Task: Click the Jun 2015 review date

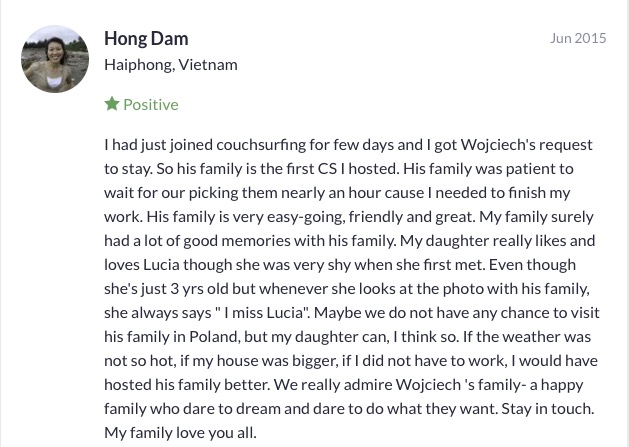Action: 578,38
